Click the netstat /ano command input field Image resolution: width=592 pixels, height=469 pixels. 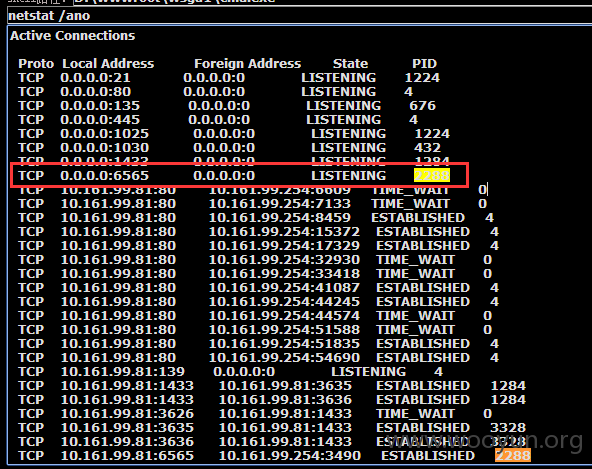[x=300, y=16]
